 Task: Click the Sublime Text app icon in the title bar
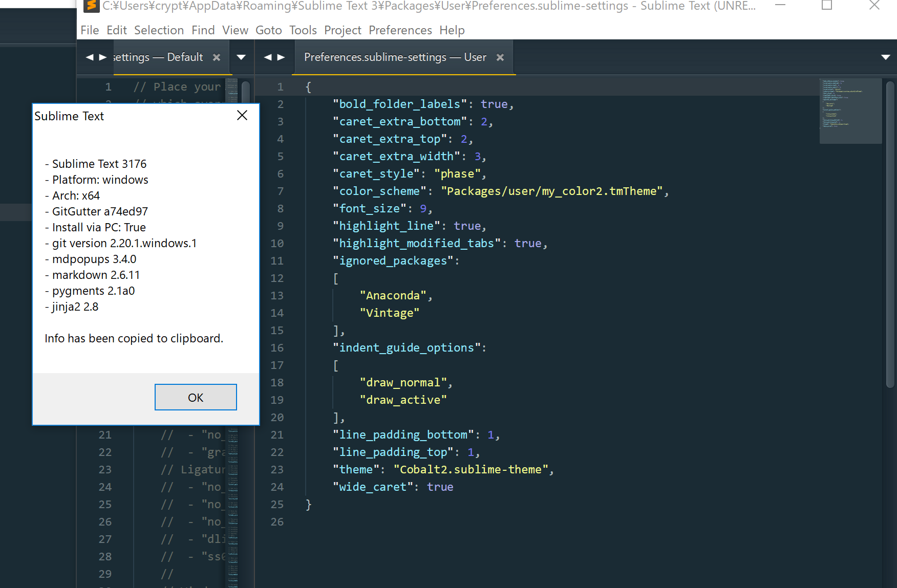[x=91, y=6]
